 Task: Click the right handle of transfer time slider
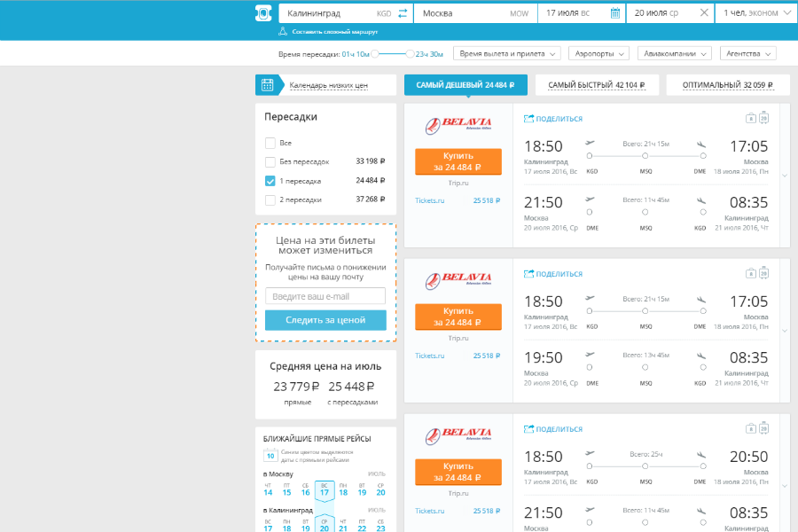click(410, 54)
